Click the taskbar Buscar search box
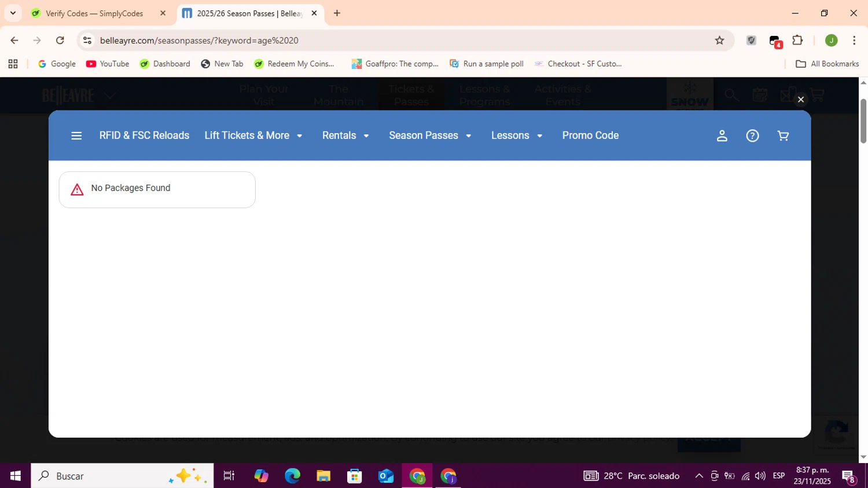 tap(122, 476)
